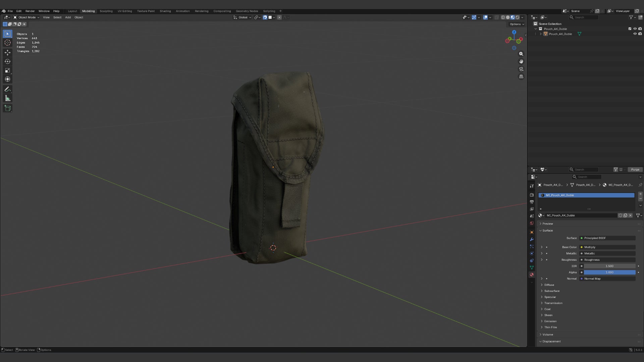Select the Add Cube tool

tap(7, 108)
